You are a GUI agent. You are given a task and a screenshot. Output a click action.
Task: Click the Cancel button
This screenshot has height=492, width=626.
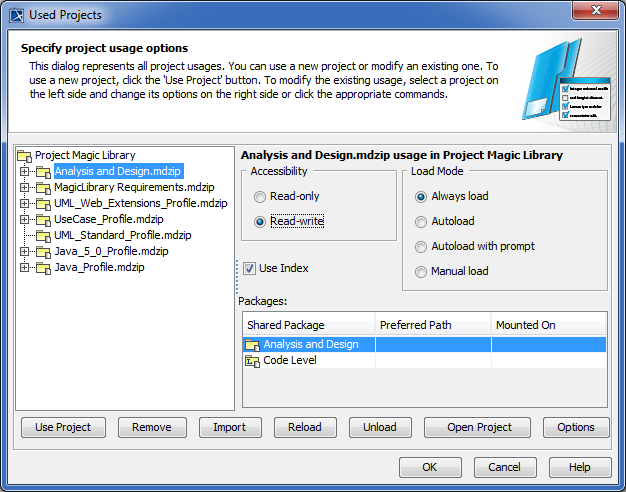pos(505,467)
